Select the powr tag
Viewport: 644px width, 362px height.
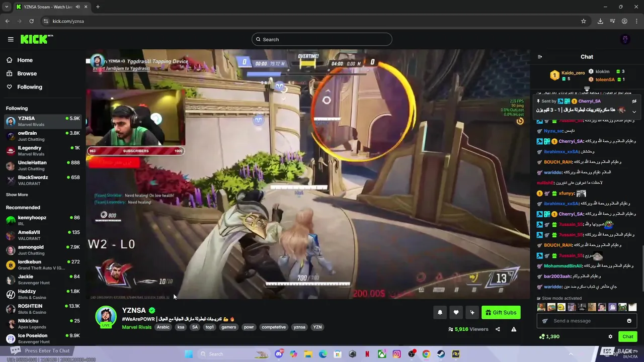[x=249, y=327]
